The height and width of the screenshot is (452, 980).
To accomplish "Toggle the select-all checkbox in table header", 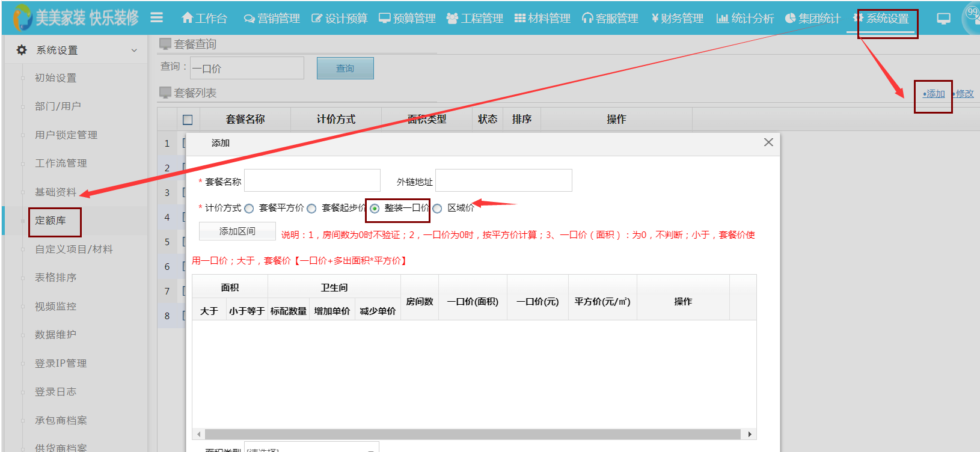I will (x=188, y=120).
